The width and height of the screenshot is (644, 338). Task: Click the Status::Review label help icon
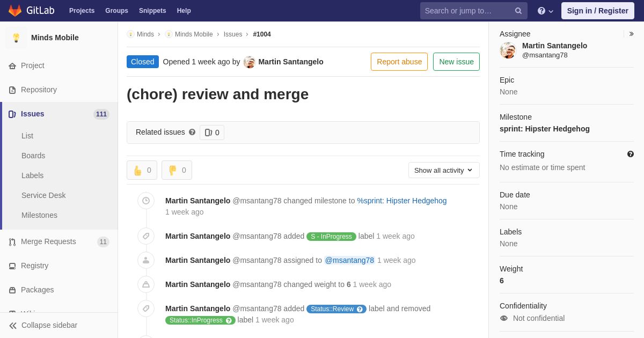point(360,309)
